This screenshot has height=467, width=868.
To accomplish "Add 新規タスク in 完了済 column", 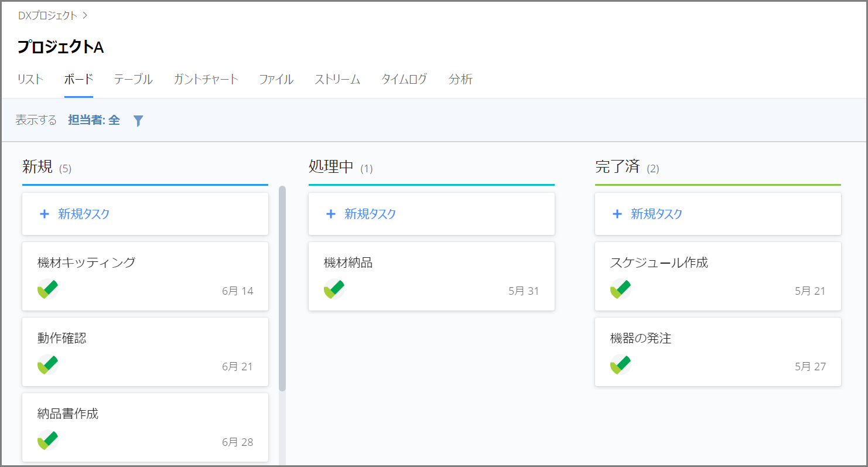I will (718, 214).
